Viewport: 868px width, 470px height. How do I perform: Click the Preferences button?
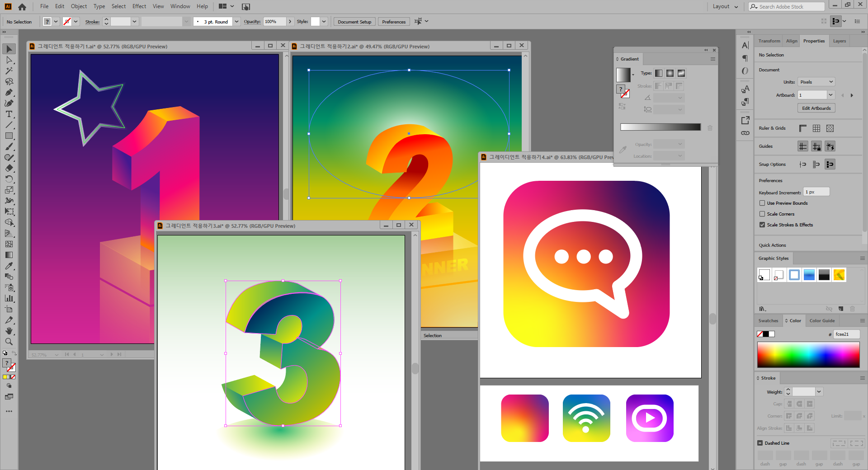(x=394, y=22)
